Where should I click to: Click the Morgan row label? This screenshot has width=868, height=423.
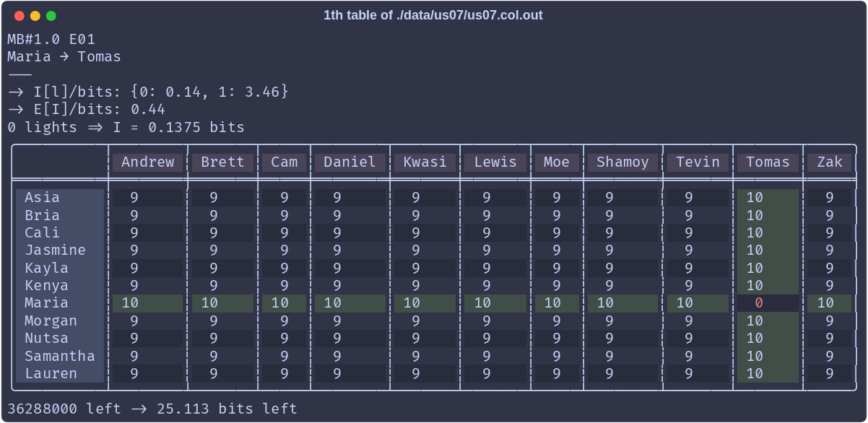[60, 320]
